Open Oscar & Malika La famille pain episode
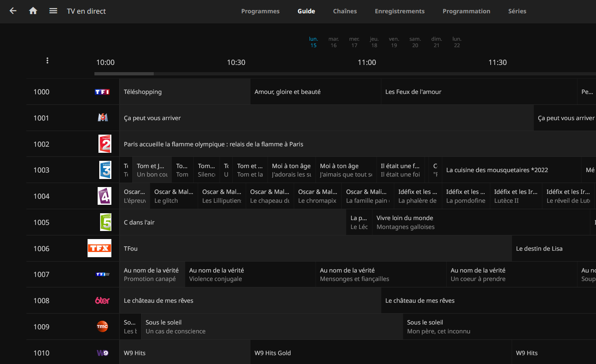The image size is (596, 364). [x=368, y=196]
